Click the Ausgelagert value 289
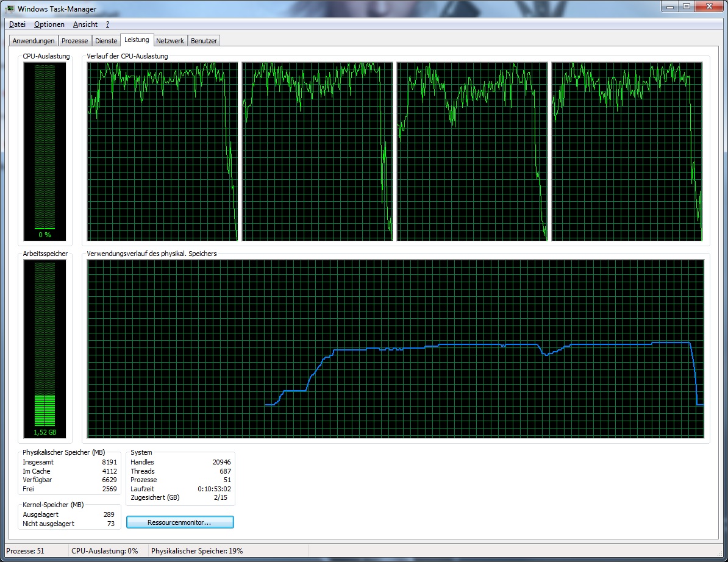The image size is (728, 562). tap(109, 514)
